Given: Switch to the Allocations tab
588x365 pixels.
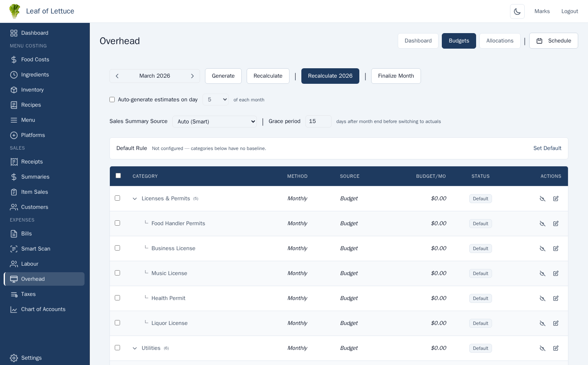Looking at the screenshot, I should 499,41.
